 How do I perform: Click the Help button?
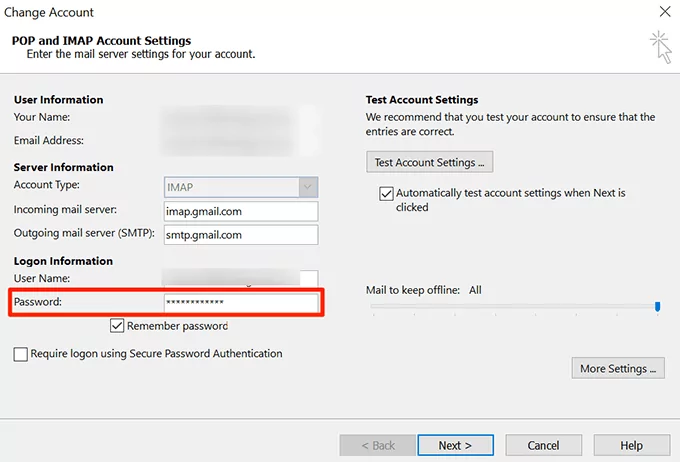coord(631,445)
